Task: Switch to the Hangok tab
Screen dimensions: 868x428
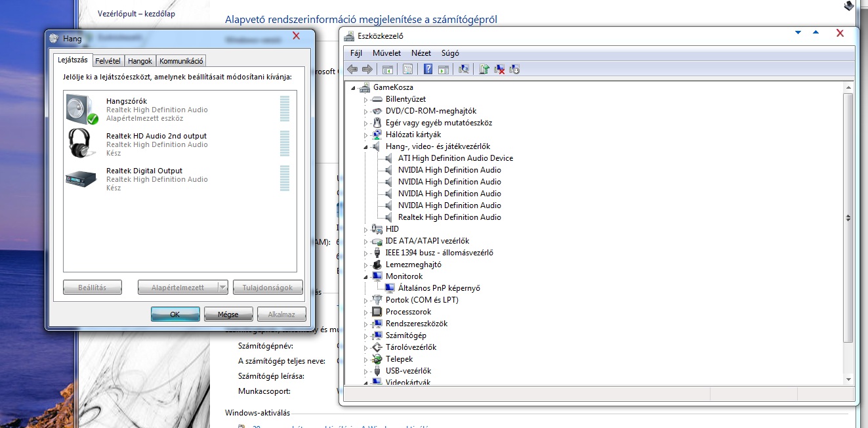Action: click(x=140, y=61)
